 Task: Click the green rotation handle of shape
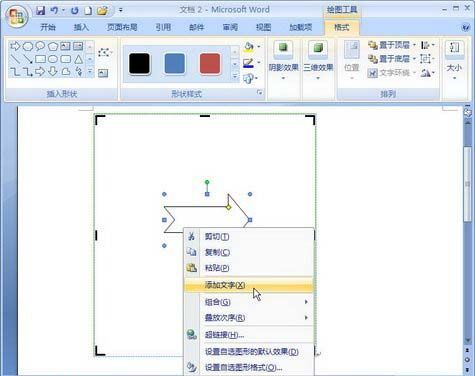[x=207, y=182]
